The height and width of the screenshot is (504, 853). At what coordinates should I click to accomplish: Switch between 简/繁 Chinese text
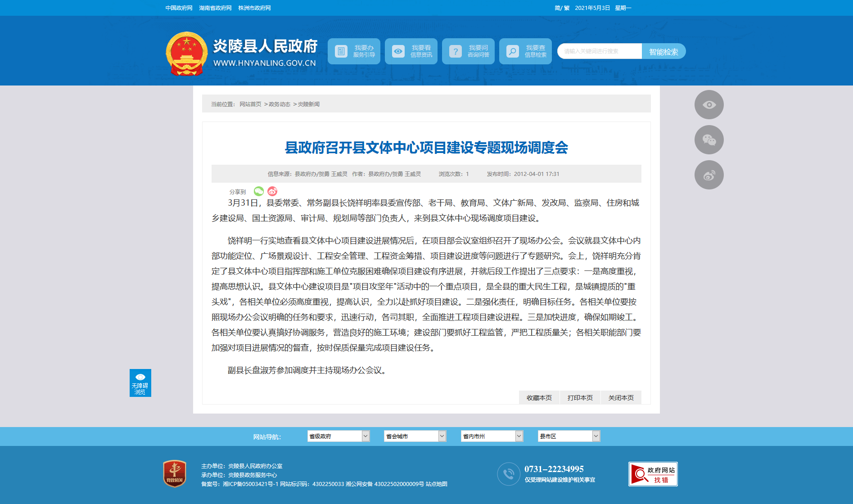tap(562, 8)
